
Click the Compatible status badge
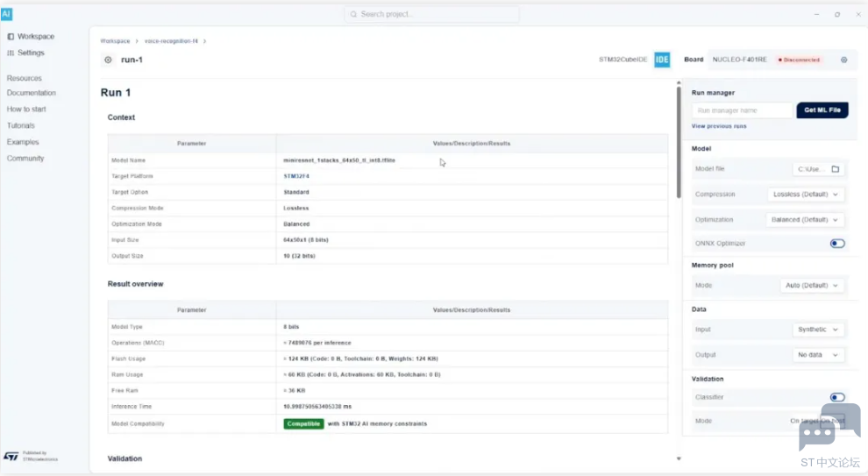click(303, 423)
